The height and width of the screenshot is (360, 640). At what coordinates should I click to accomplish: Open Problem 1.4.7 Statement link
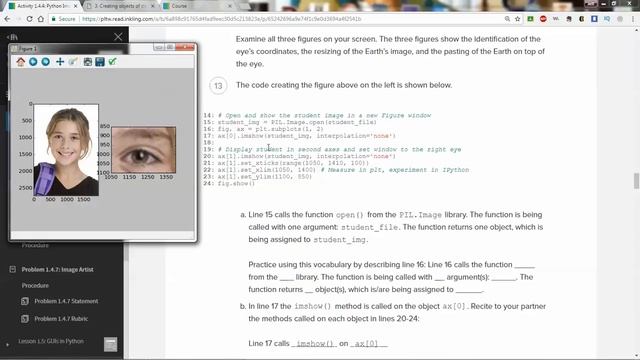(x=66, y=301)
